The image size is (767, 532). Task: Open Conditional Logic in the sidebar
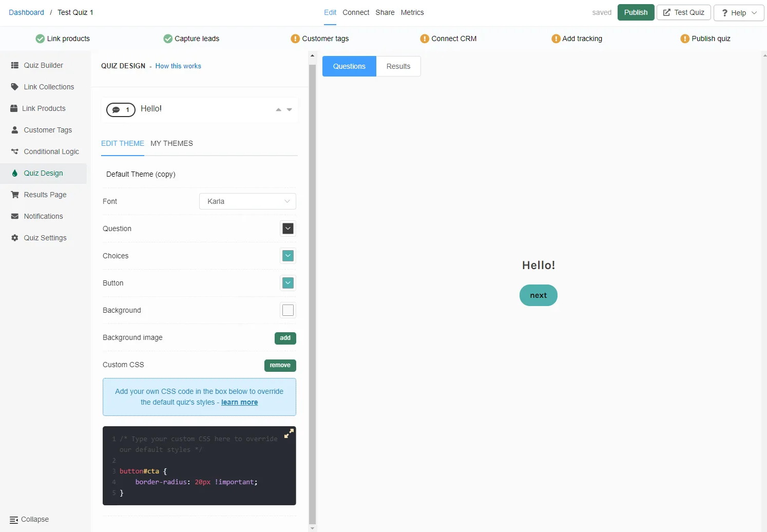(x=44, y=151)
